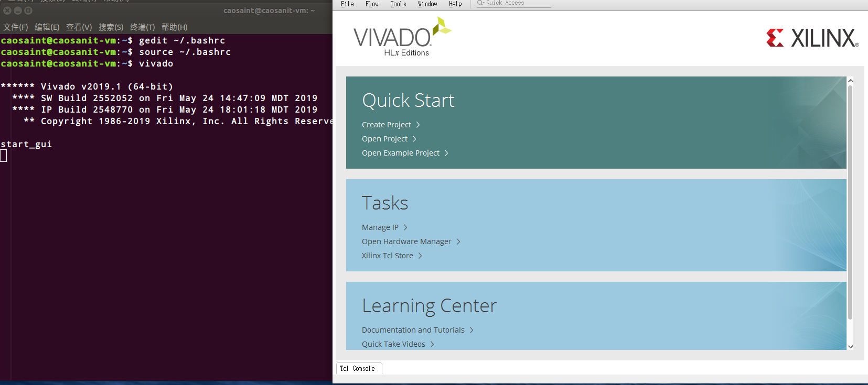Image resolution: width=868 pixels, height=385 pixels.
Task: Click the scrollbar up arrow in start page
Action: coord(851,81)
